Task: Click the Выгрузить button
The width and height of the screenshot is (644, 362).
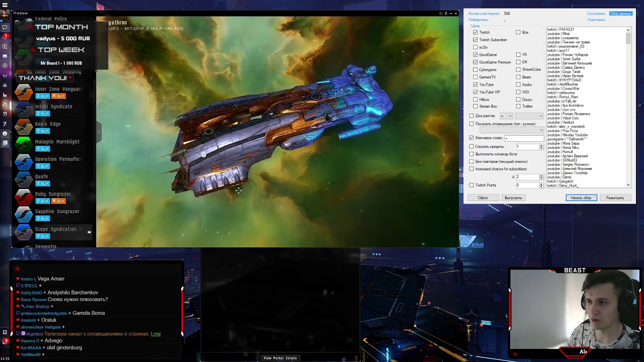Action: (x=513, y=198)
